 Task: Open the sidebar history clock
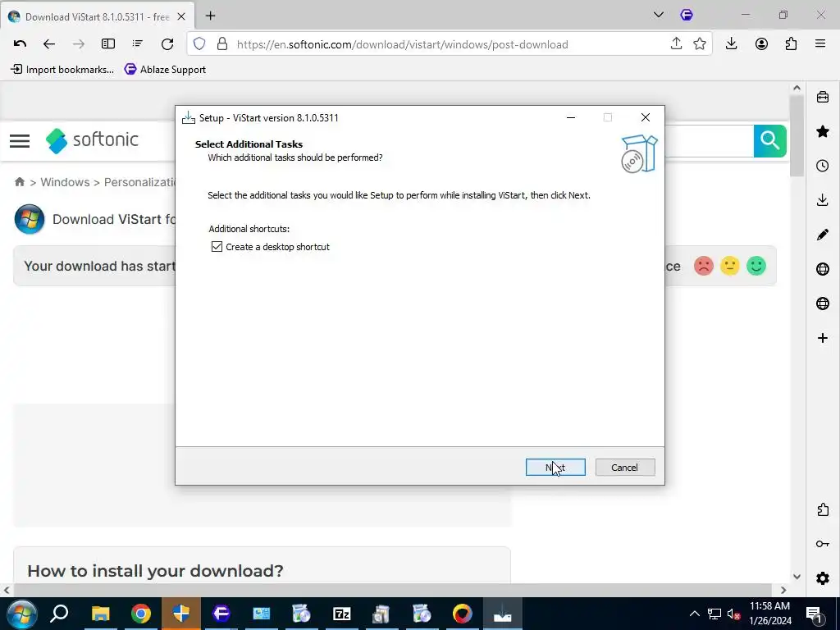[x=822, y=166]
